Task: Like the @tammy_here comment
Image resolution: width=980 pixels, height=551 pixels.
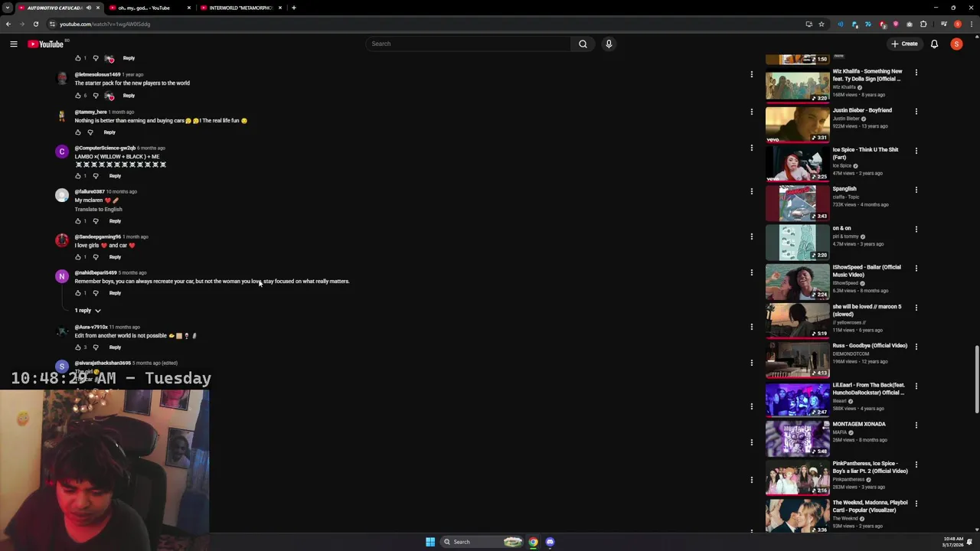Action: [x=77, y=132]
